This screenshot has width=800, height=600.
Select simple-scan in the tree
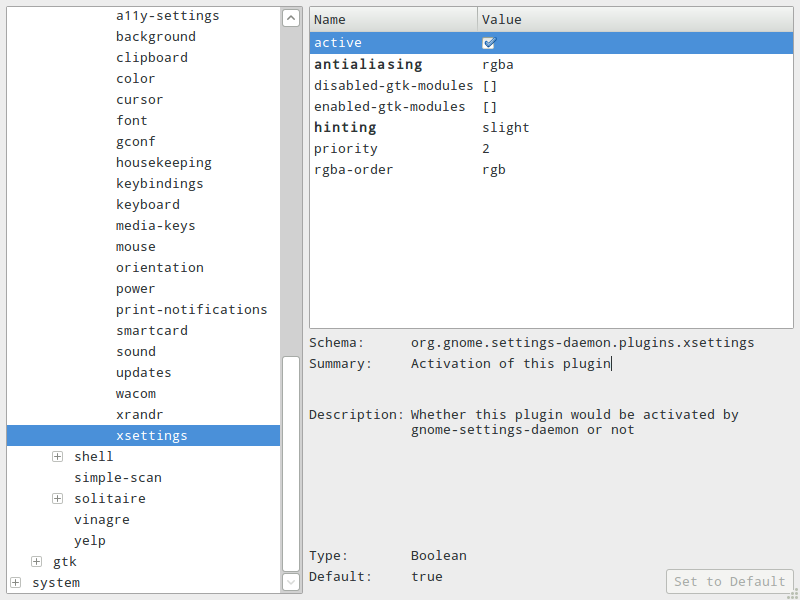118,478
